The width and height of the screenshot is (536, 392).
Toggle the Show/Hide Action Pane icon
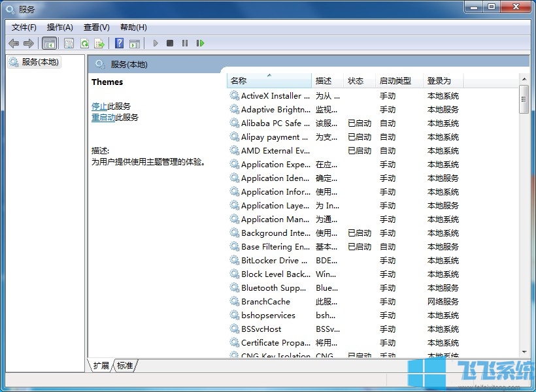(135, 42)
